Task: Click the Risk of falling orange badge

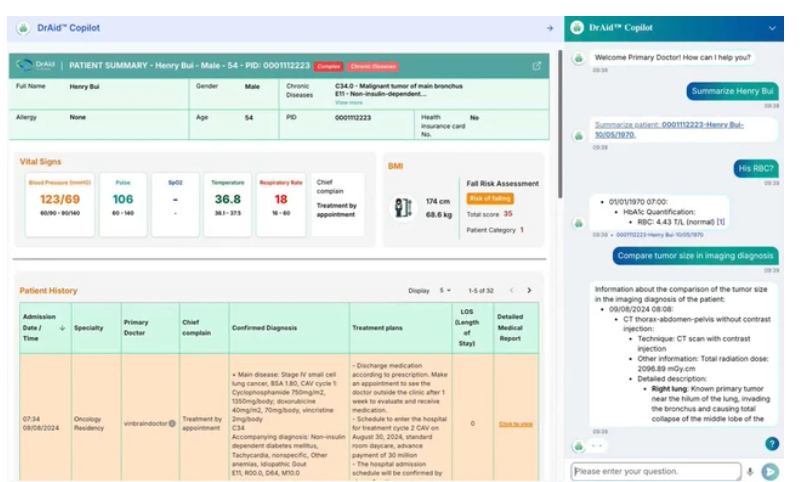Action: [x=490, y=199]
